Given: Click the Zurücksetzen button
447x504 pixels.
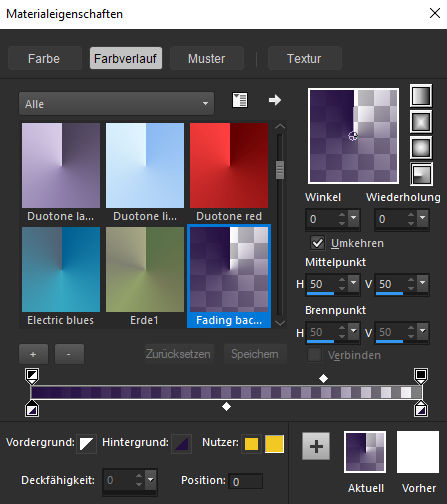Looking at the screenshot, I should coord(178,354).
